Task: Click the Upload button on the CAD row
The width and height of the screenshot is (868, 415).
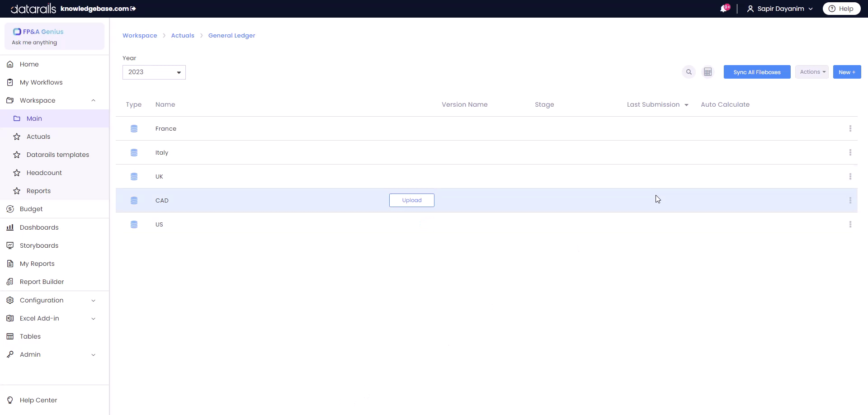Action: [411, 200]
